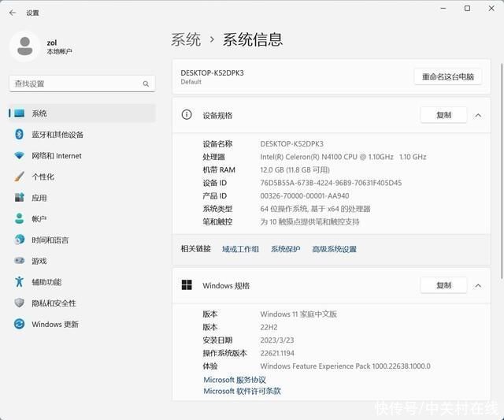Open the accessibility figure icon for 辅助功能
Image resolution: width=504 pixels, height=420 pixels.
click(x=19, y=282)
